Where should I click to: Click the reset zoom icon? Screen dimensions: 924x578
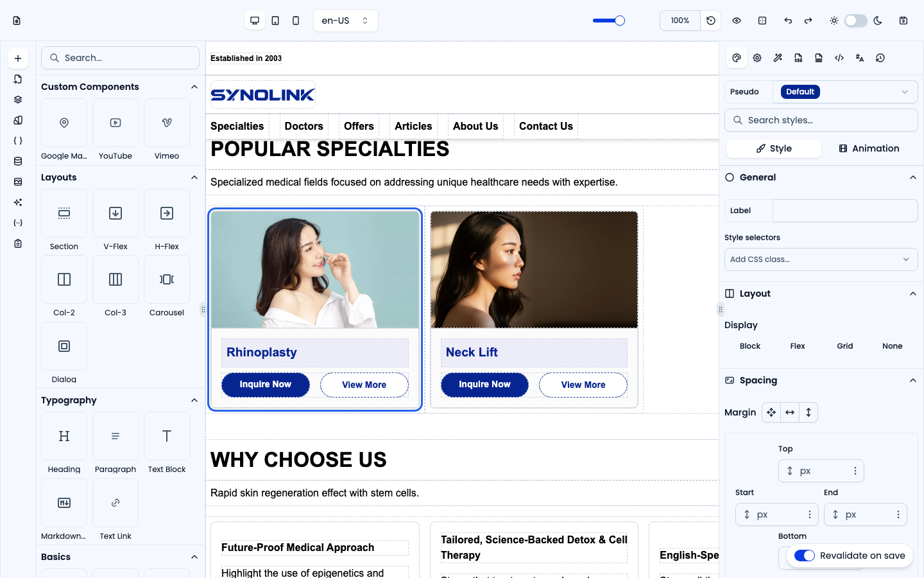click(711, 21)
